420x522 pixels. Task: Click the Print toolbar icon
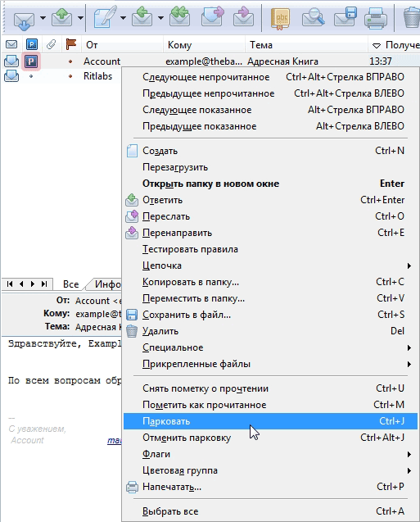coord(376,18)
